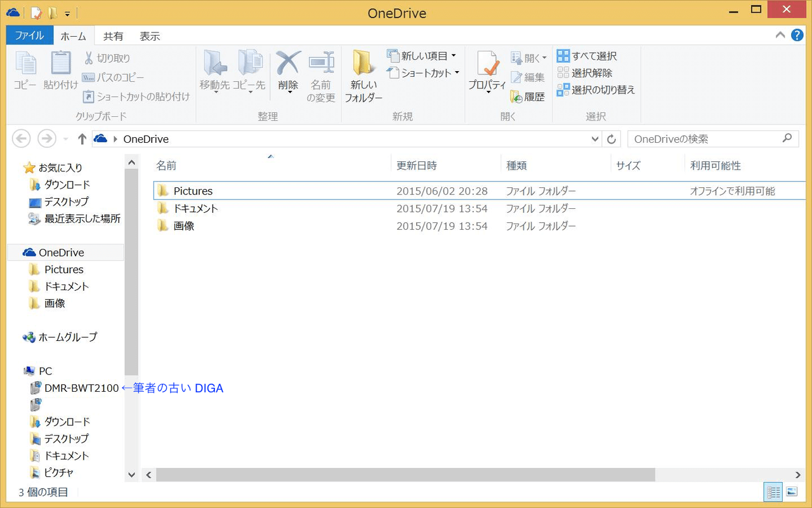Click the navigation pane scroll up arrow
Viewport: 812px width, 508px height.
(131, 163)
